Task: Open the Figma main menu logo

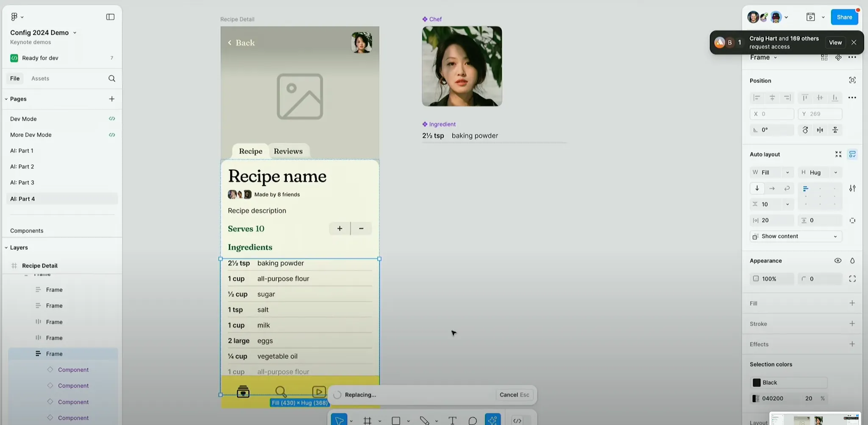Action: 14,17
